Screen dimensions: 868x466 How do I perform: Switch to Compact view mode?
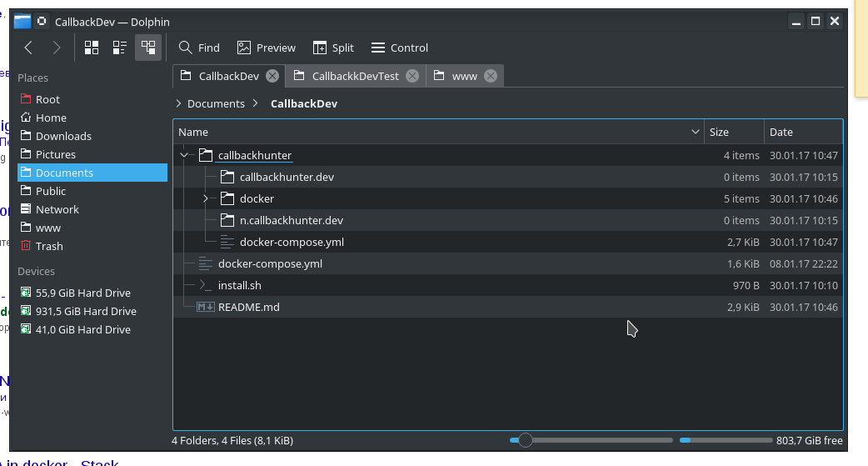[120, 48]
